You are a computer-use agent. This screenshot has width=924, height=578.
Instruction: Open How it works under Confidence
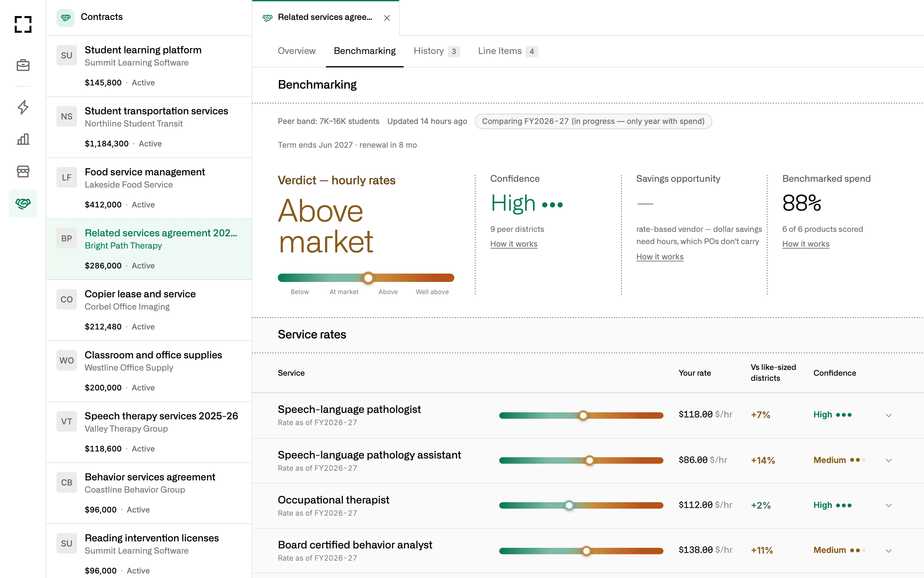pyautogui.click(x=514, y=244)
